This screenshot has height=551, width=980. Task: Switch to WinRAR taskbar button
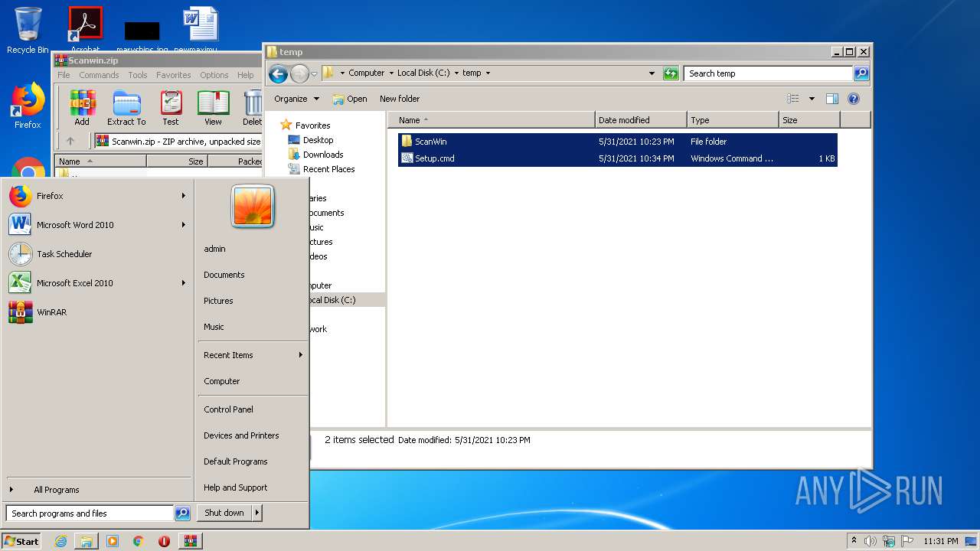tap(190, 541)
